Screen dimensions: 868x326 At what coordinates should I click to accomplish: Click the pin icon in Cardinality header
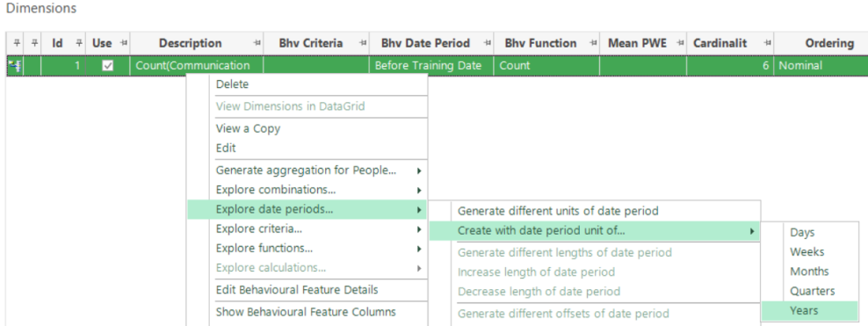coord(768,43)
